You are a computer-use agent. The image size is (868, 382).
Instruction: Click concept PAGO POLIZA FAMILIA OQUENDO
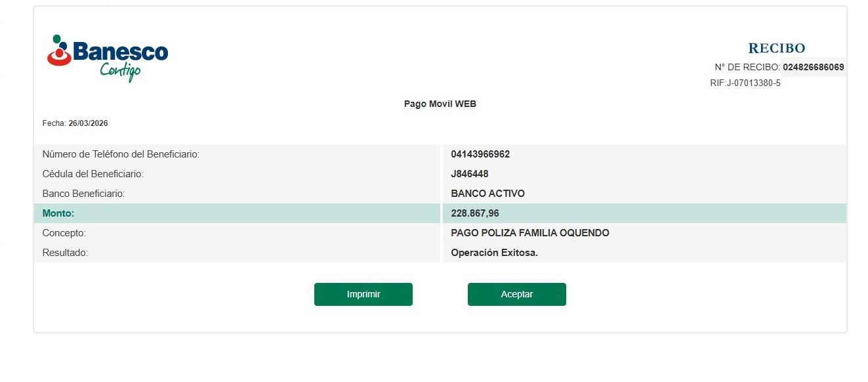[x=530, y=233]
